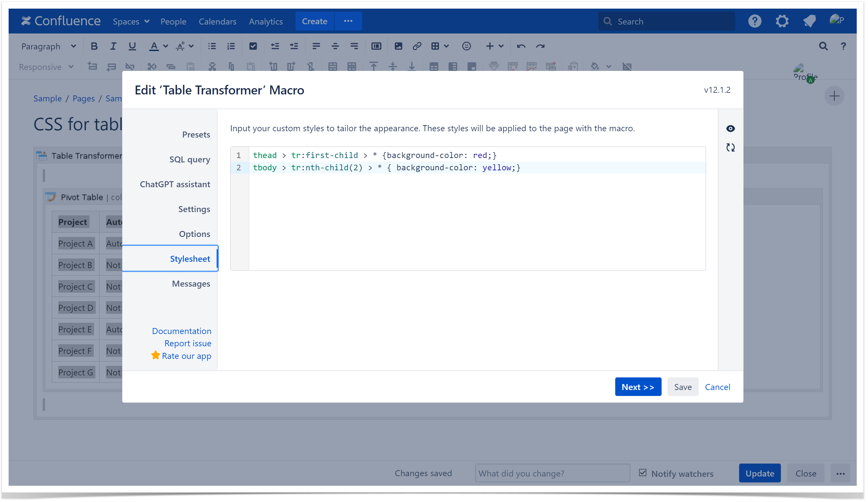The image size is (868, 502).
Task: Insert a link using the chain icon
Action: pos(417,46)
